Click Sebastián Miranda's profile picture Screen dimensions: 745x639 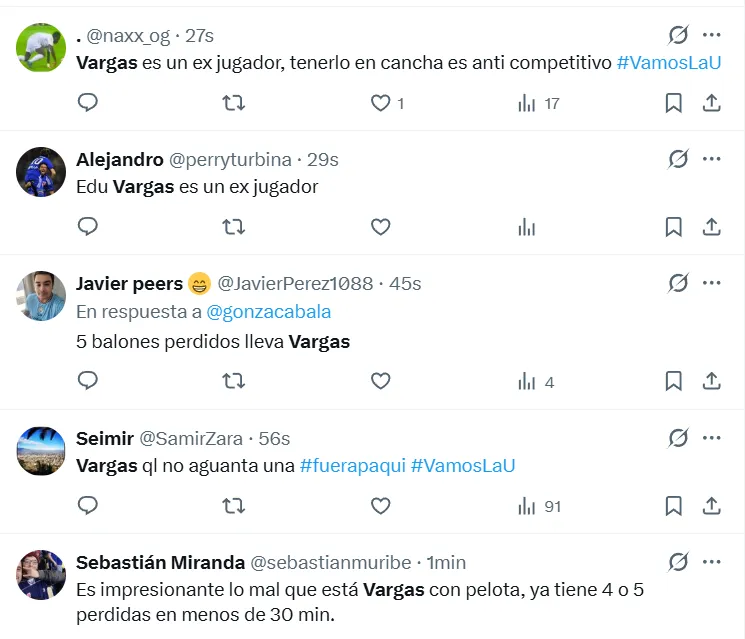(x=41, y=574)
